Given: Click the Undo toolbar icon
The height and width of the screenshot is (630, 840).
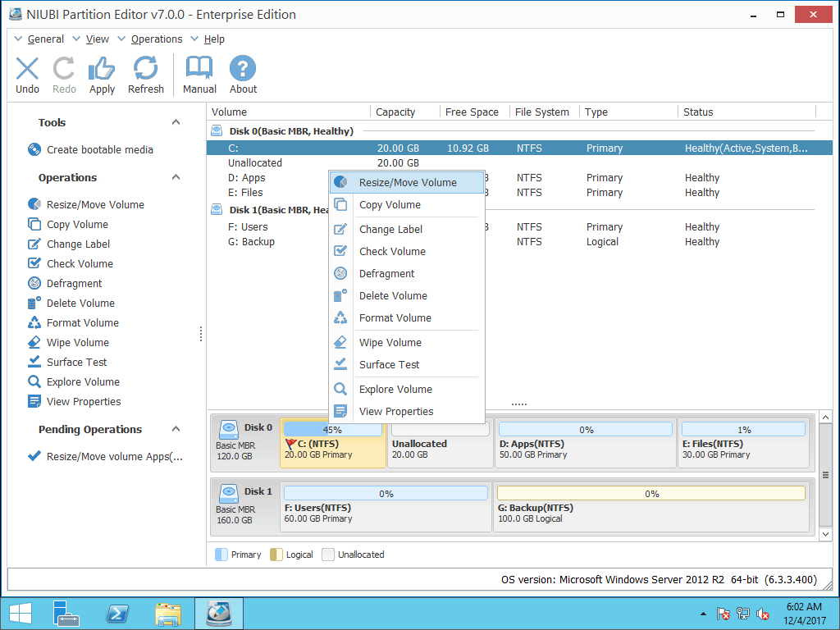Looking at the screenshot, I should pyautogui.click(x=27, y=69).
